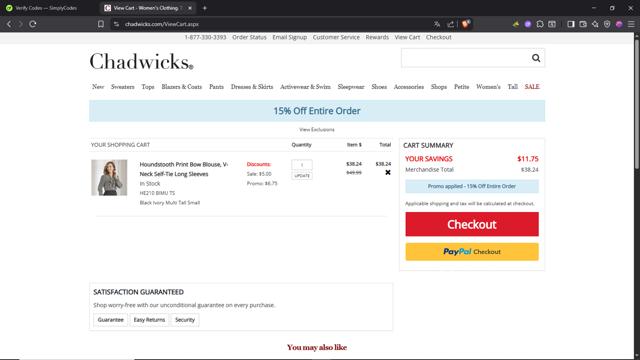This screenshot has width=640, height=360.
Task: Open the Shops category
Action: (439, 87)
